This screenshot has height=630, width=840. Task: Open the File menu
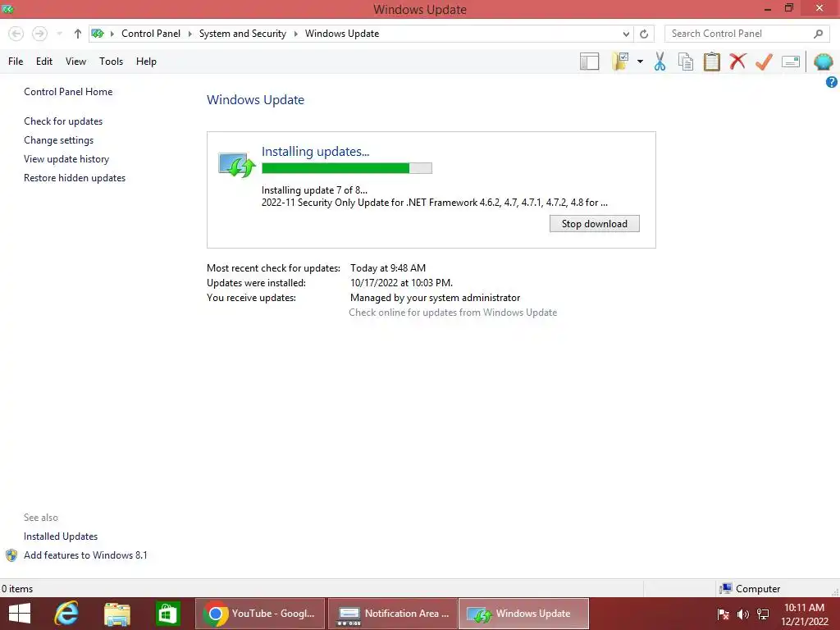(16, 62)
